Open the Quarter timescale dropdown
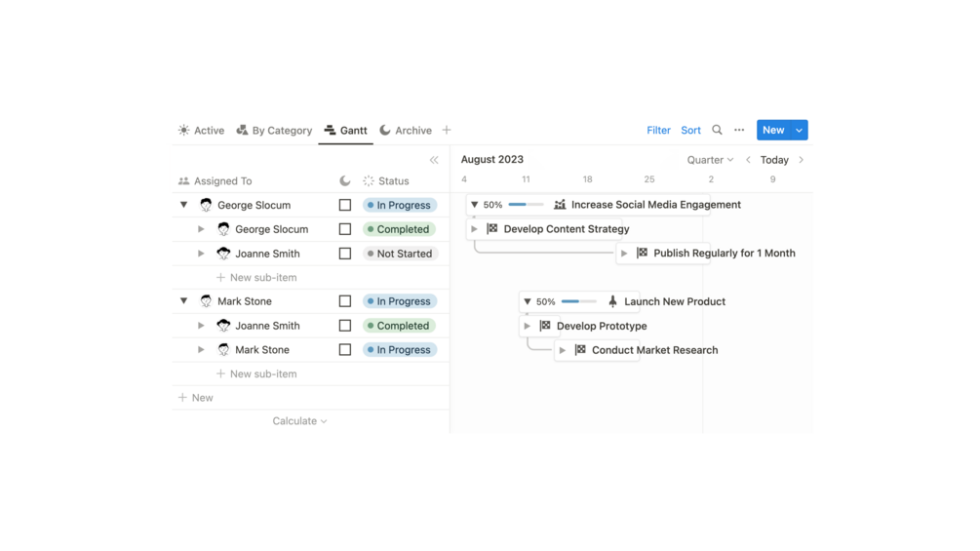980x551 pixels. tap(710, 160)
